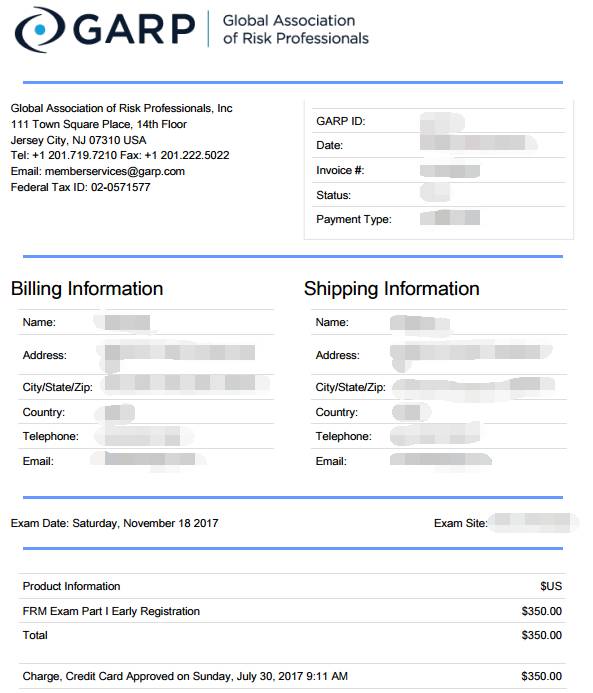The height and width of the screenshot is (693, 593).
Task: Click the GARP logo swirl icon
Action: 40,30
